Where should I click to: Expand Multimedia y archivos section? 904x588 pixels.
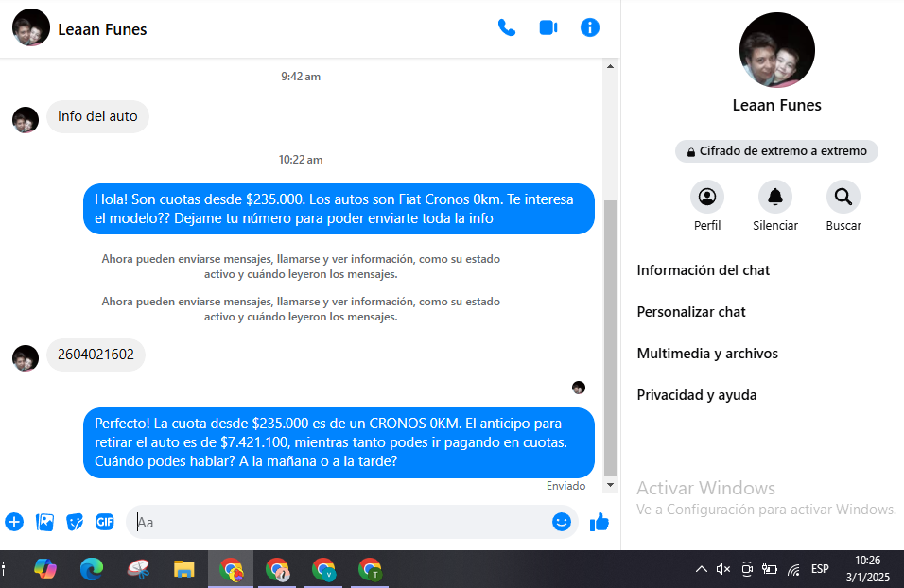coord(707,354)
